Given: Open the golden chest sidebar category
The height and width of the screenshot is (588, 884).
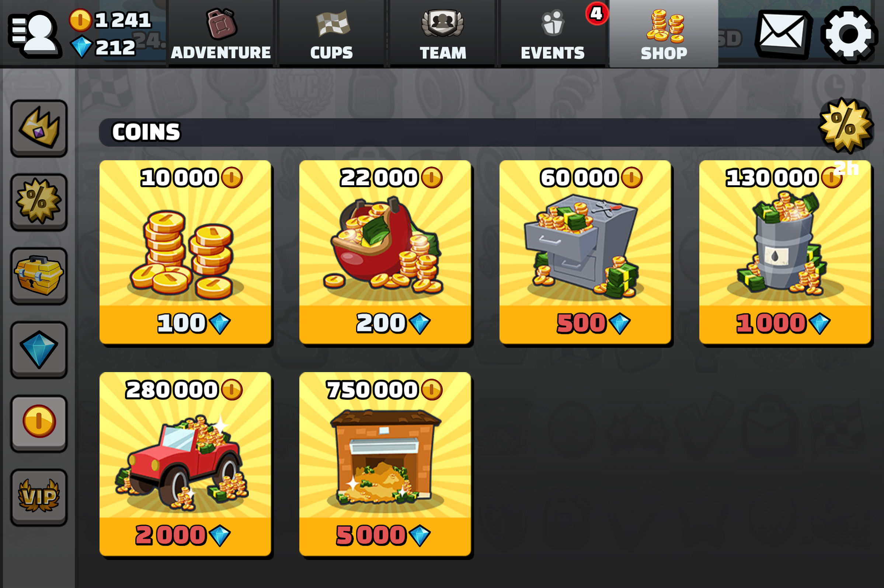Looking at the screenshot, I should [39, 276].
